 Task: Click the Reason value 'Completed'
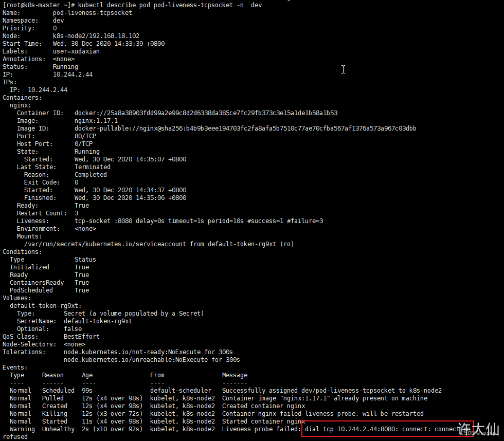pyautogui.click(x=91, y=175)
